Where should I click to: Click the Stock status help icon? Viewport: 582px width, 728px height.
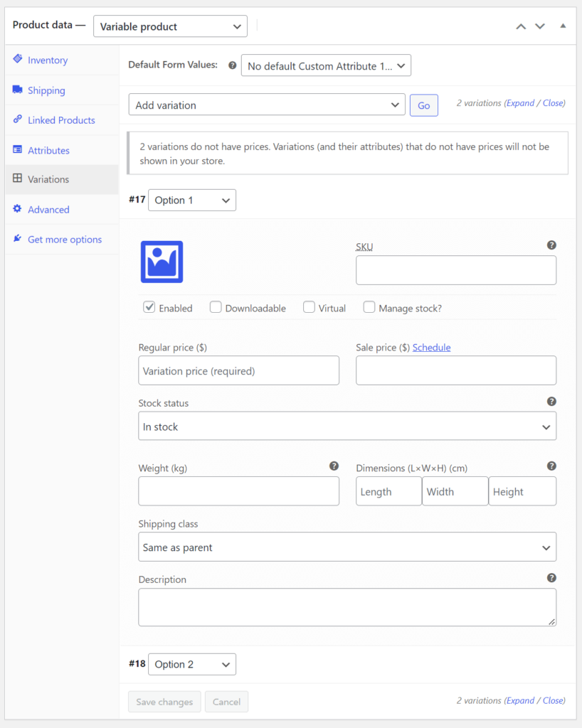point(551,401)
